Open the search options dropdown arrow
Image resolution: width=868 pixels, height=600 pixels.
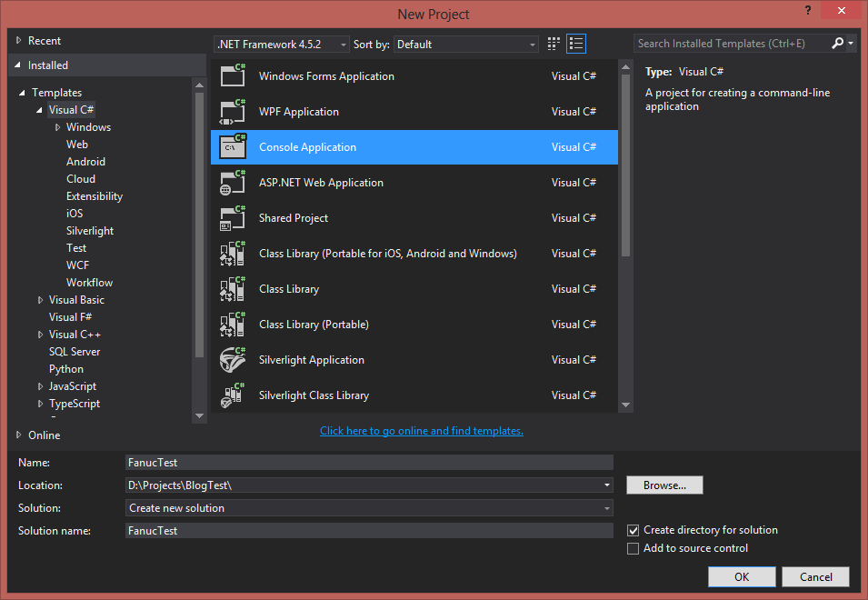(x=851, y=43)
